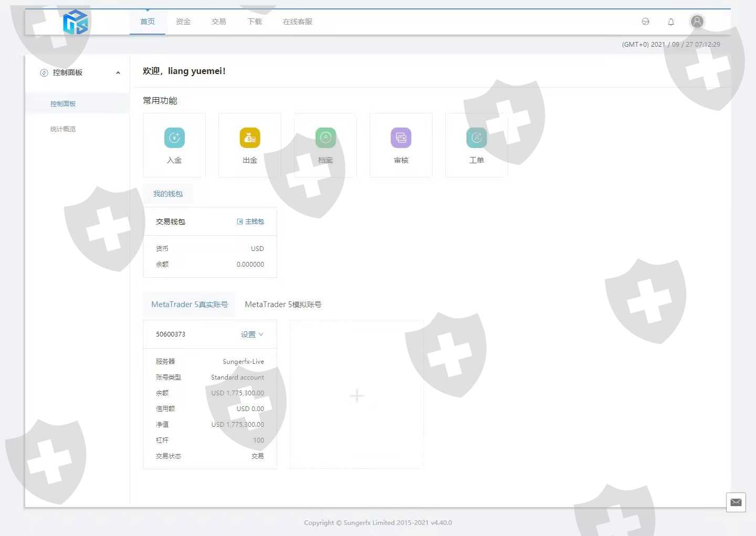Click the GMT+0 date and time display

(x=671, y=45)
